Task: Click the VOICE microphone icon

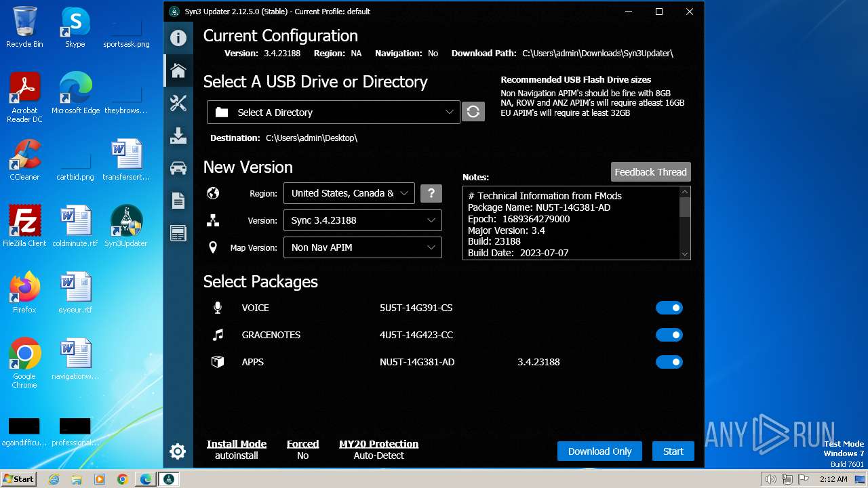Action: coord(218,308)
